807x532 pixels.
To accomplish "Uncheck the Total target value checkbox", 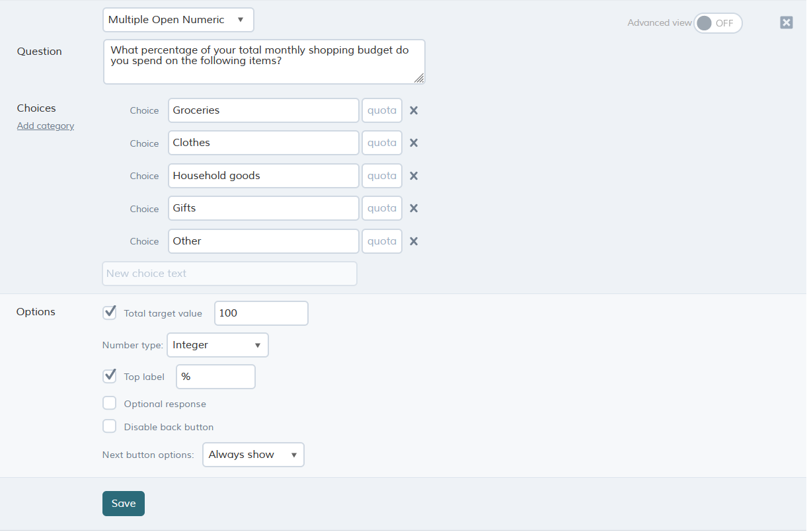I will (110, 313).
